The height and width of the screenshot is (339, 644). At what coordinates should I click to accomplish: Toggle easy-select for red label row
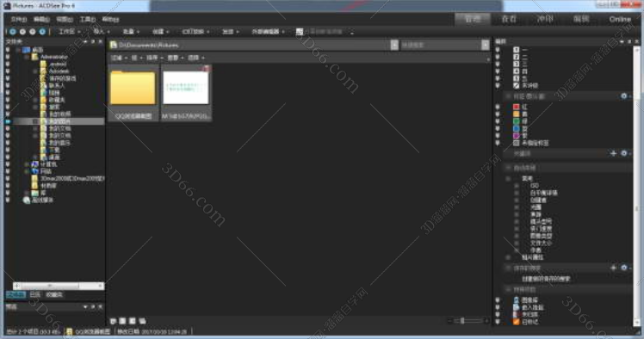tap(498, 107)
